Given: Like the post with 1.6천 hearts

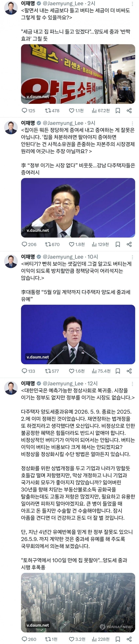Looking at the screenshot, I should pyautogui.click(x=77, y=371).
